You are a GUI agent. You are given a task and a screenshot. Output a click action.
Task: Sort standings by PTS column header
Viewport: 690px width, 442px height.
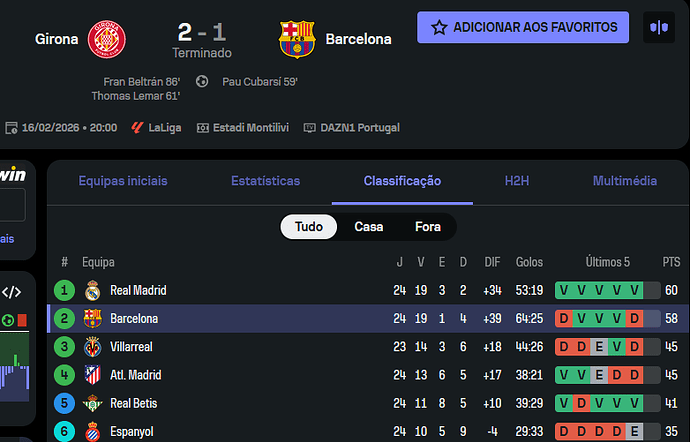[670, 262]
